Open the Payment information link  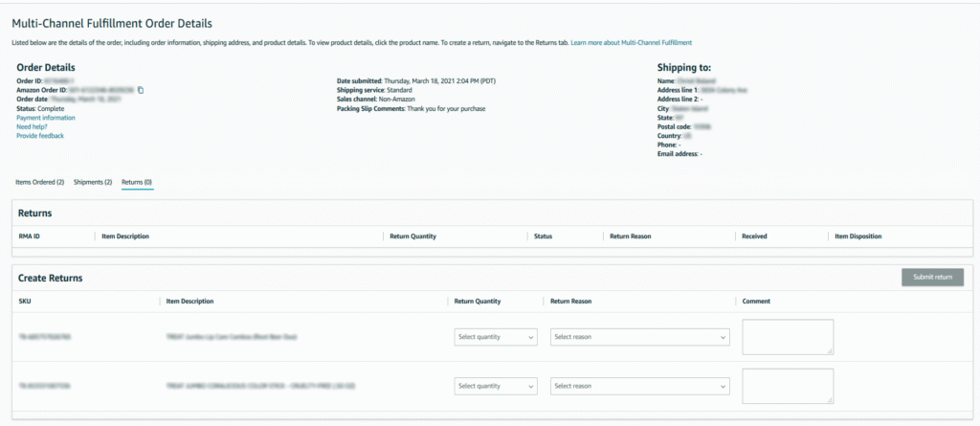point(45,118)
